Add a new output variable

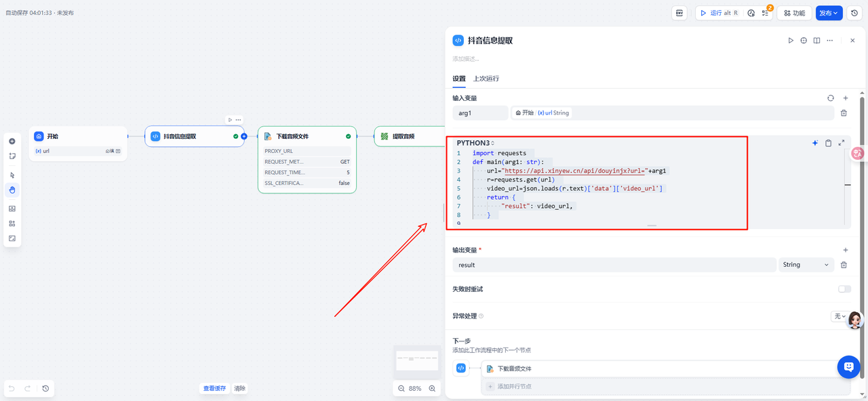coord(845,250)
